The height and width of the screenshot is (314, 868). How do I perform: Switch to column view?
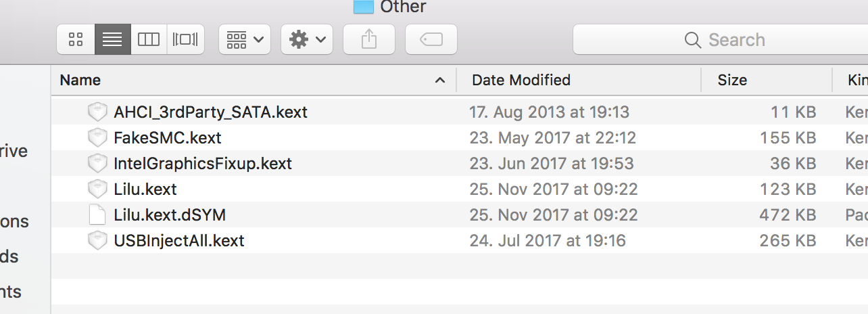pyautogui.click(x=149, y=40)
